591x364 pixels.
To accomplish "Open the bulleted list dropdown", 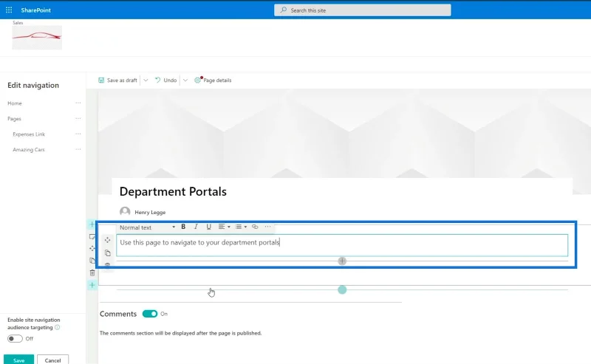I will point(241,227).
